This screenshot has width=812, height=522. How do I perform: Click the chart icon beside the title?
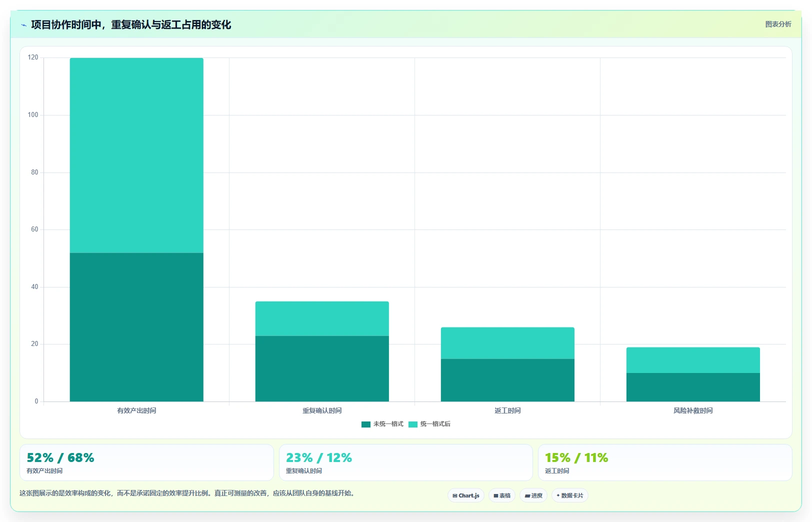[23, 25]
